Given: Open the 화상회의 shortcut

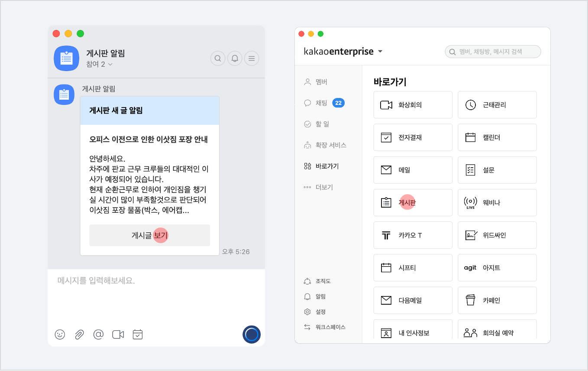Looking at the screenshot, I should click(413, 105).
